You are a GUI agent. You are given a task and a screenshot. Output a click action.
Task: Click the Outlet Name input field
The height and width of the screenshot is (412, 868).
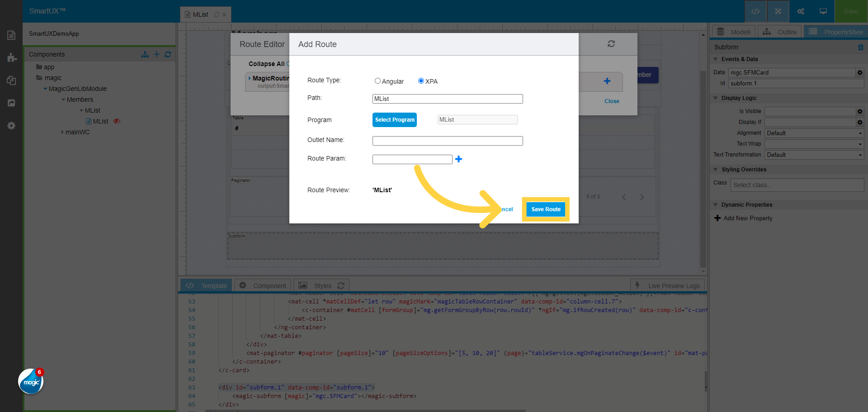[x=447, y=141]
